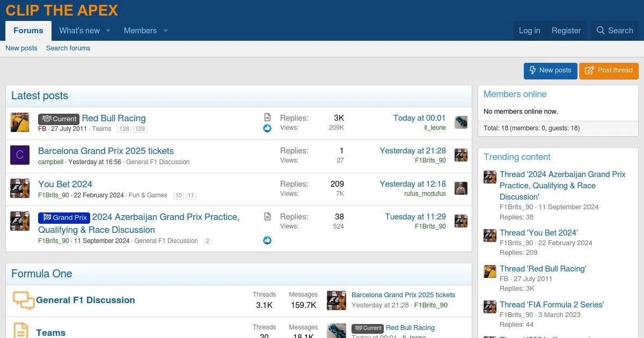This screenshot has height=338, width=644.
Task: Click 'Today at 00:01' last post time
Action: (420, 118)
